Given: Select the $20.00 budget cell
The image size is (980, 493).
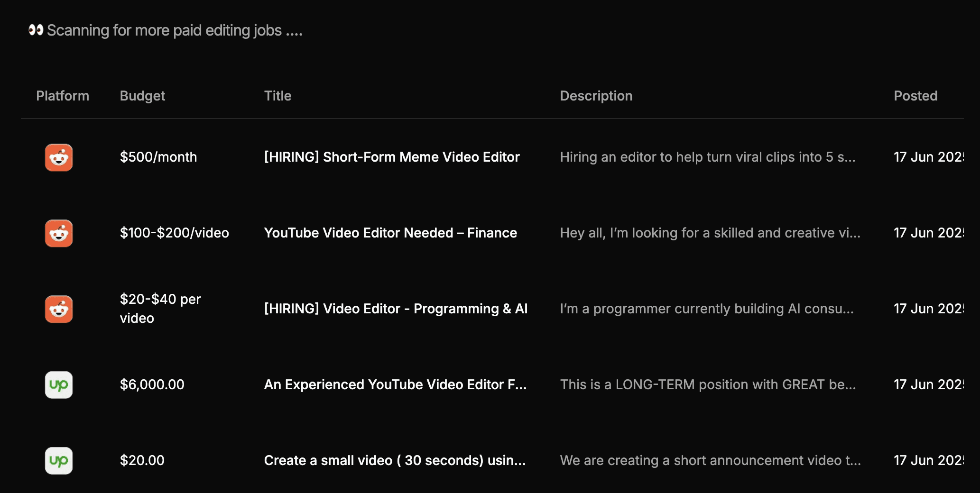Looking at the screenshot, I should pos(142,460).
